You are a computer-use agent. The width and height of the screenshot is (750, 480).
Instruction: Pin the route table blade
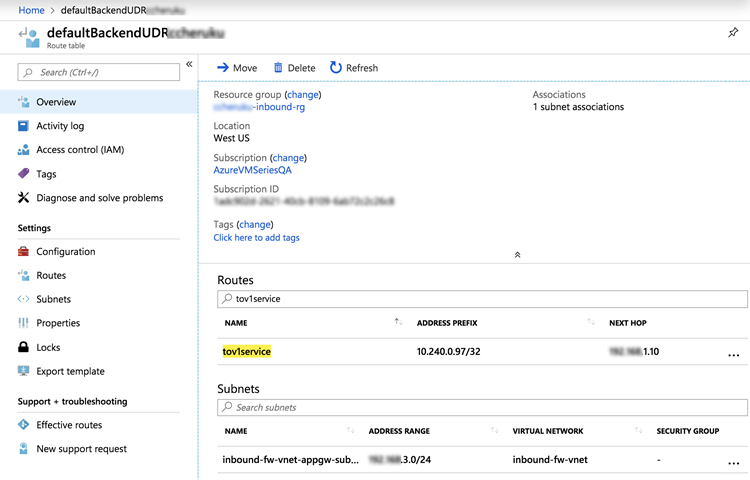pos(733,33)
